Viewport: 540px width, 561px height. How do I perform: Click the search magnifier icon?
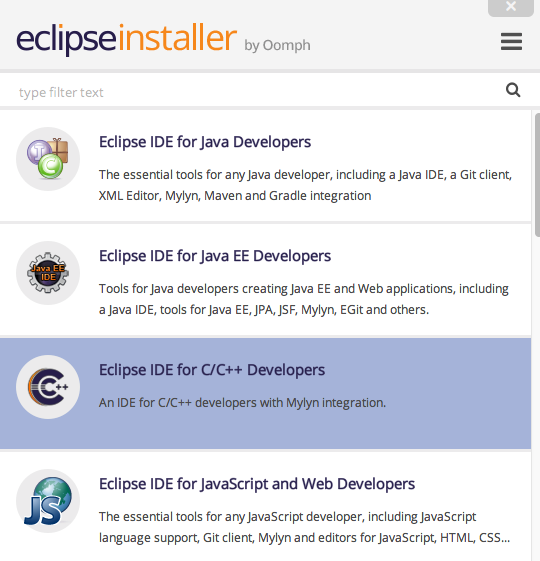[513, 90]
